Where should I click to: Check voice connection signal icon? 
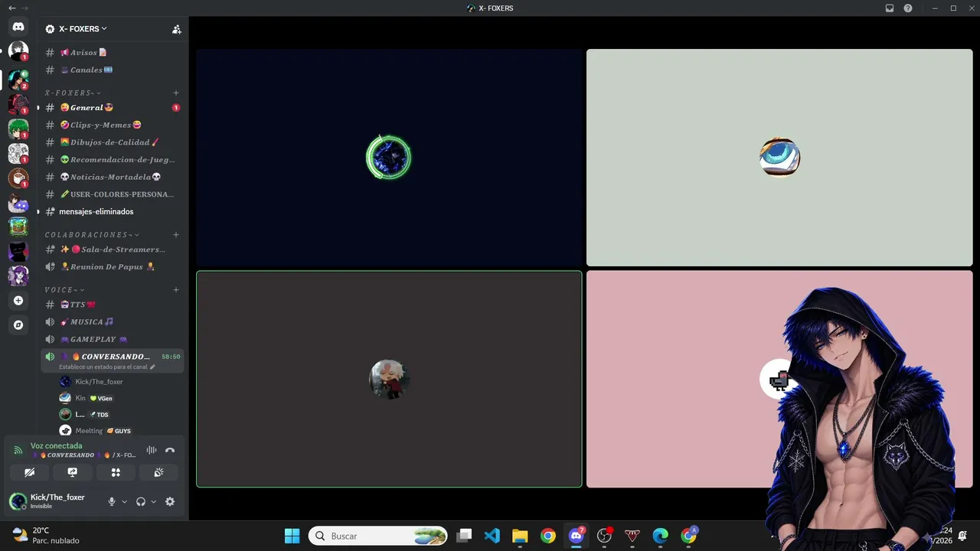coord(18,450)
